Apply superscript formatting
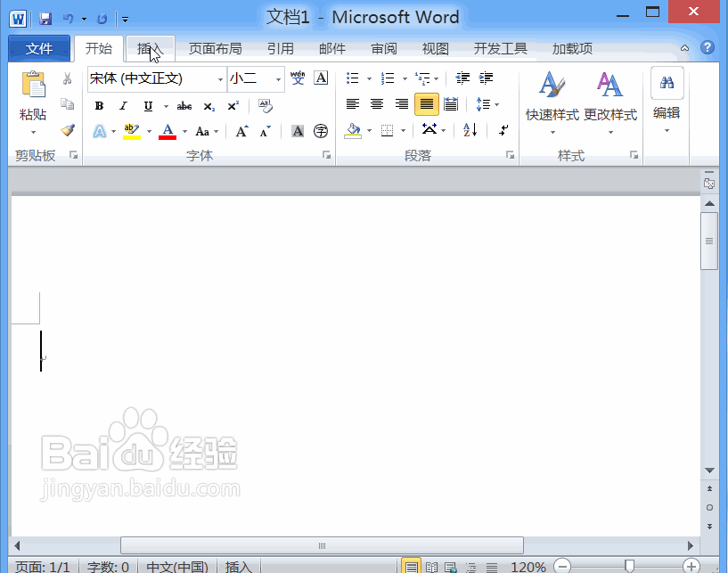Image resolution: width=728 pixels, height=573 pixels. tap(232, 106)
